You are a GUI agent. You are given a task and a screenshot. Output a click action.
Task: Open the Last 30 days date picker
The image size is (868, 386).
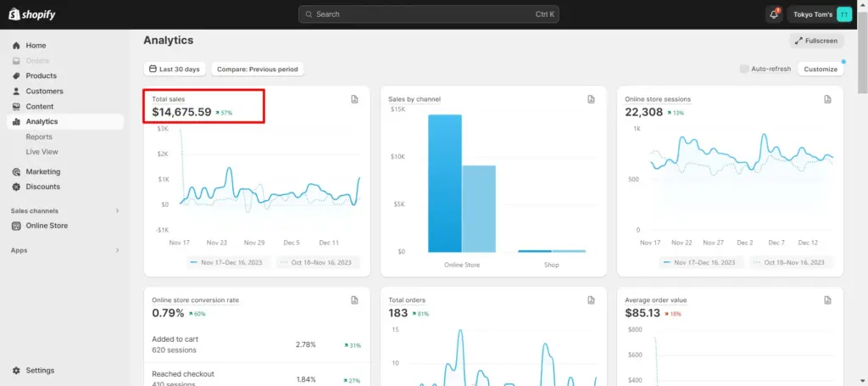tap(175, 70)
